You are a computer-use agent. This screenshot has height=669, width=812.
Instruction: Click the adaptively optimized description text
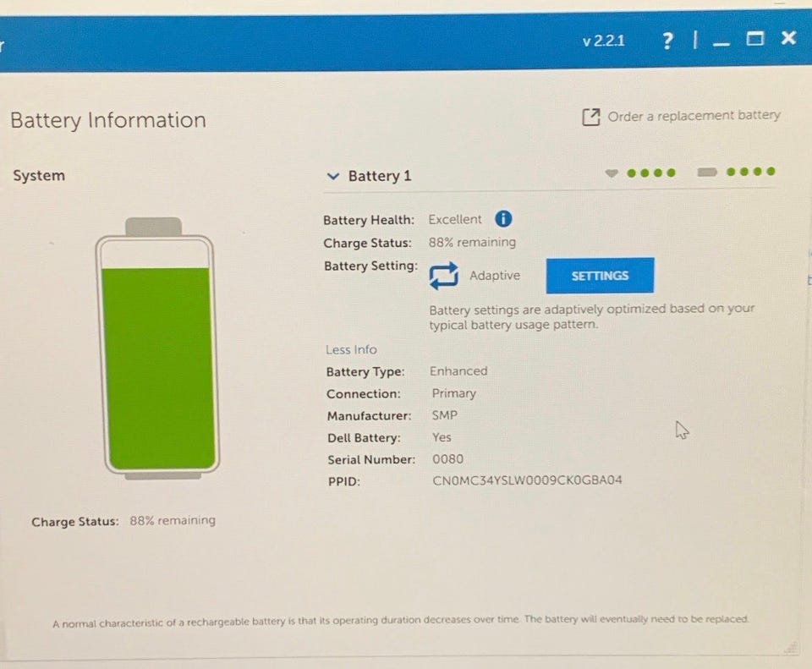click(591, 317)
